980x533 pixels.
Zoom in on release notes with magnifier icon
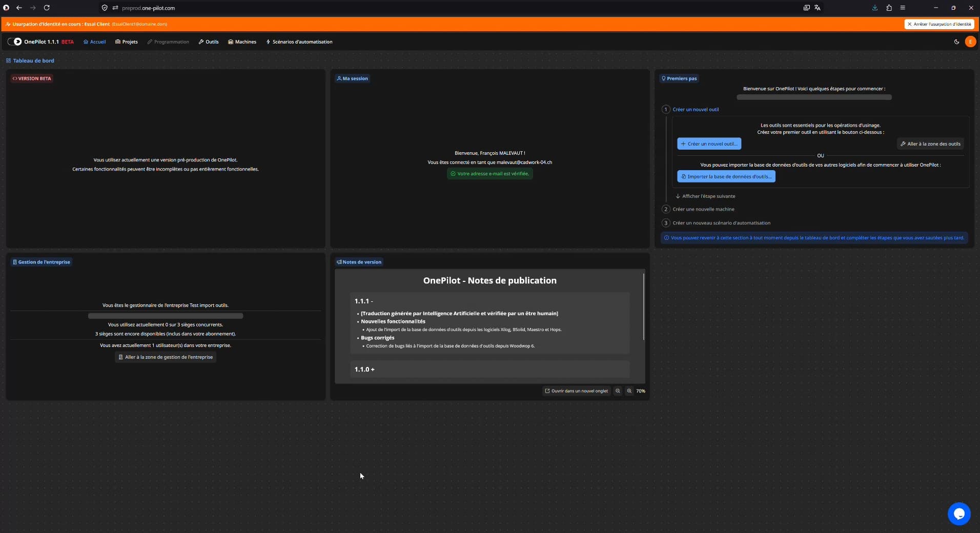[629, 391]
